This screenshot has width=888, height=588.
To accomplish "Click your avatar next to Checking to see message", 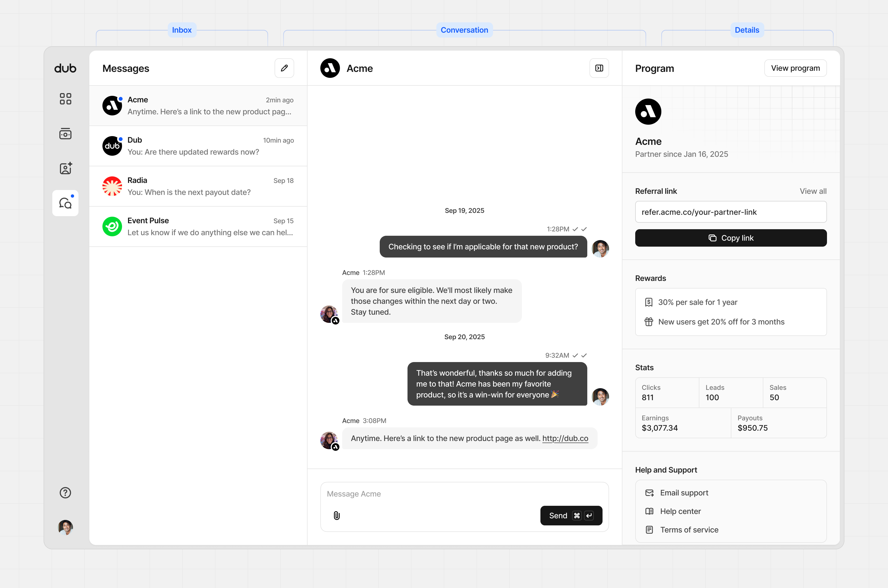I will 600,249.
